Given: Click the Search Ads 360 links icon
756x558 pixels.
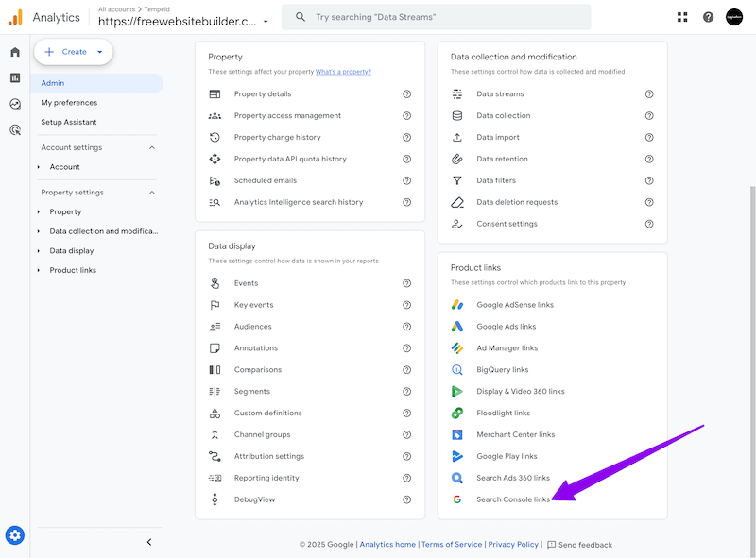Looking at the screenshot, I should point(457,478).
